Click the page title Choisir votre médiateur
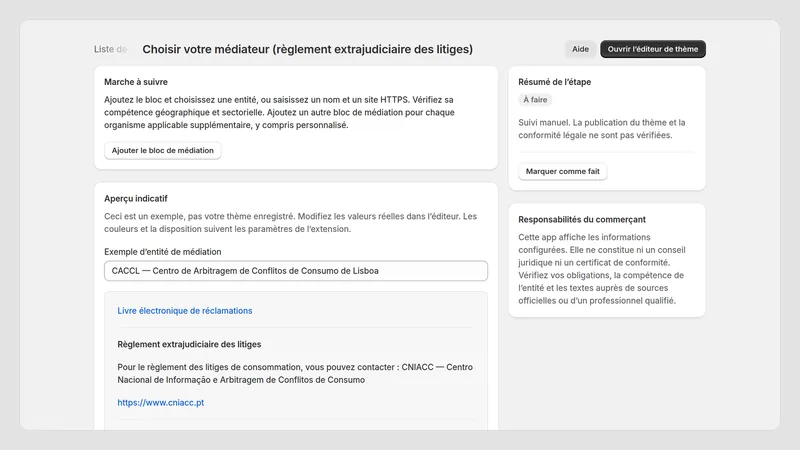 pos(308,49)
